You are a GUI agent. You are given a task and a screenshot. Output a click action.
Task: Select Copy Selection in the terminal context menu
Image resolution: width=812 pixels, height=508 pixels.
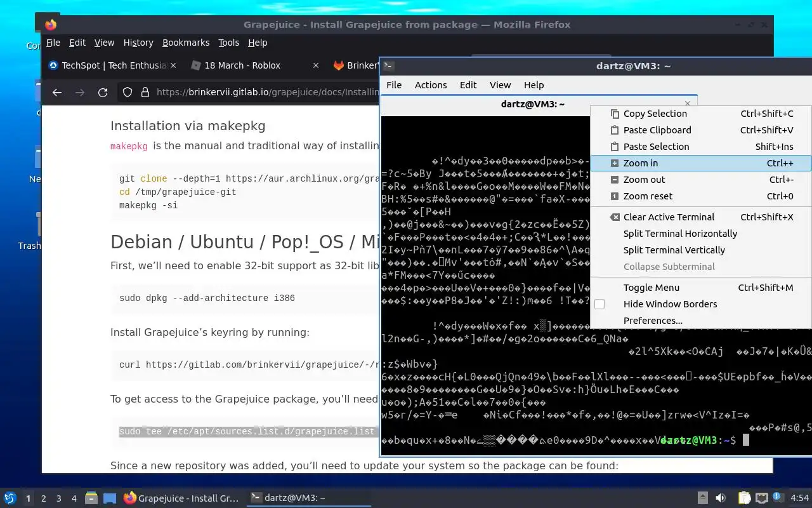click(701, 114)
